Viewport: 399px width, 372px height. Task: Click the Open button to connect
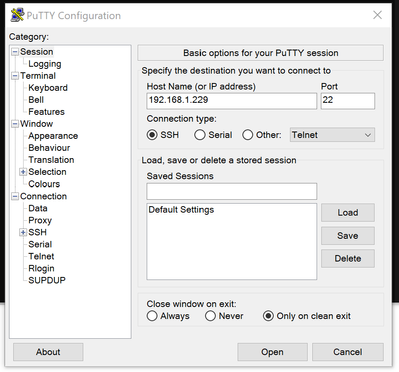click(x=272, y=352)
